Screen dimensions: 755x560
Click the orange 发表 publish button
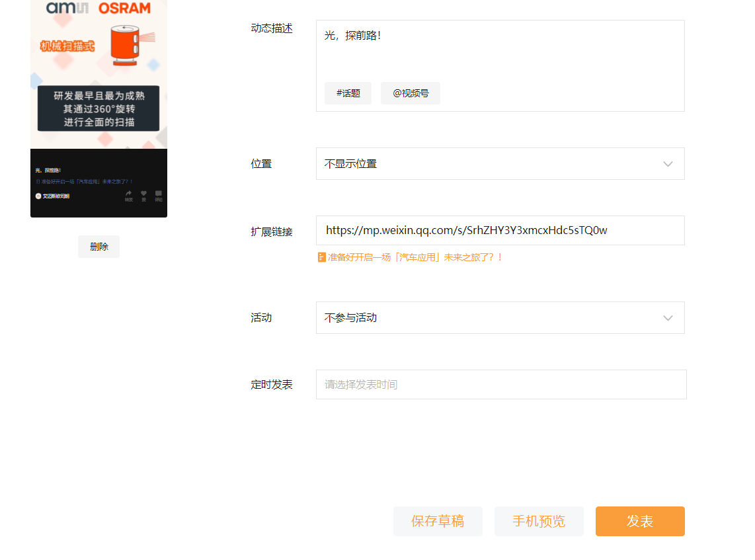point(640,521)
